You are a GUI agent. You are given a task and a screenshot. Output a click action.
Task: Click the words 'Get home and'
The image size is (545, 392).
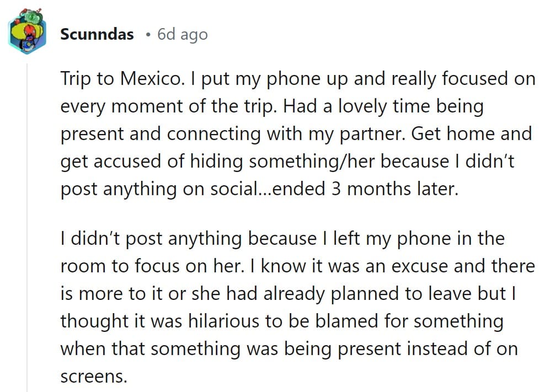pyautogui.click(x=472, y=134)
